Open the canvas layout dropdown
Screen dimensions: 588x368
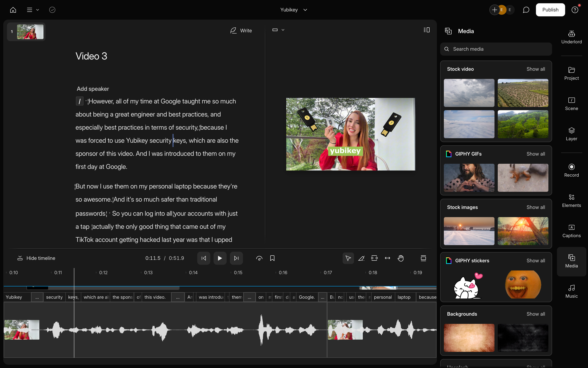pyautogui.click(x=278, y=30)
